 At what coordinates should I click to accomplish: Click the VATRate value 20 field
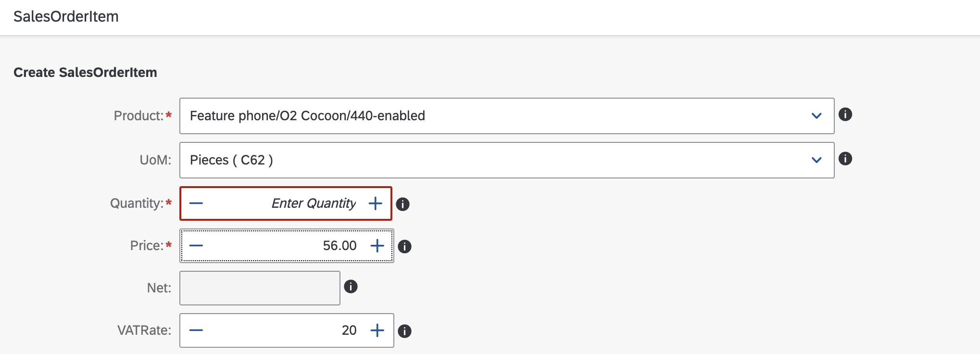point(286,330)
